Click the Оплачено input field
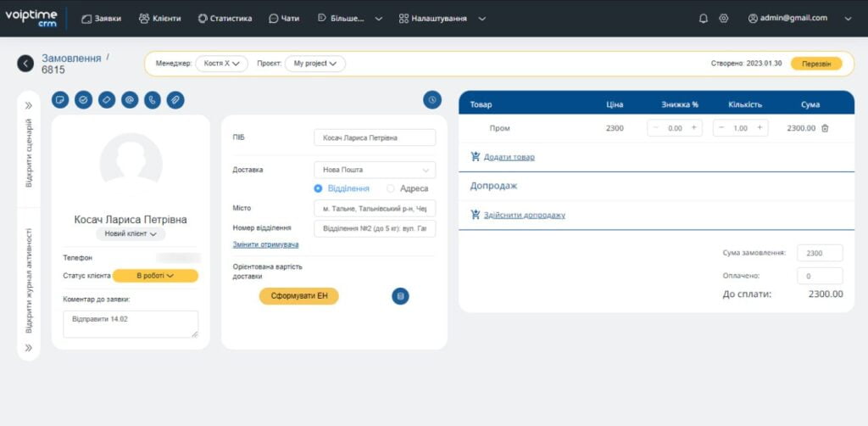 [x=820, y=276]
